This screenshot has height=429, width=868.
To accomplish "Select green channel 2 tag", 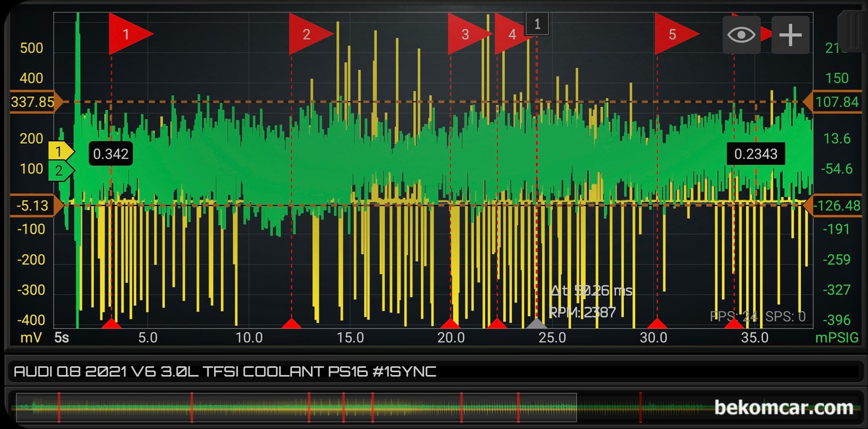I will [x=61, y=171].
